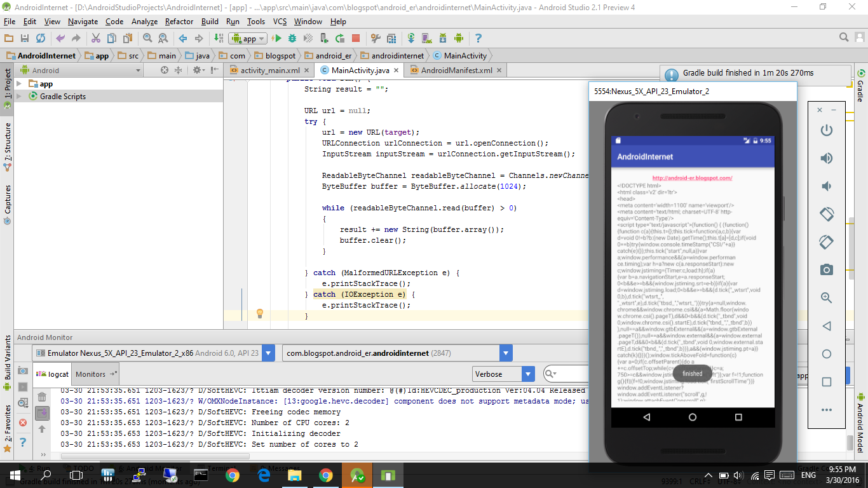The width and height of the screenshot is (868, 488).
Task: Switch to the Monitors tab in Android Monitor
Action: 91,374
